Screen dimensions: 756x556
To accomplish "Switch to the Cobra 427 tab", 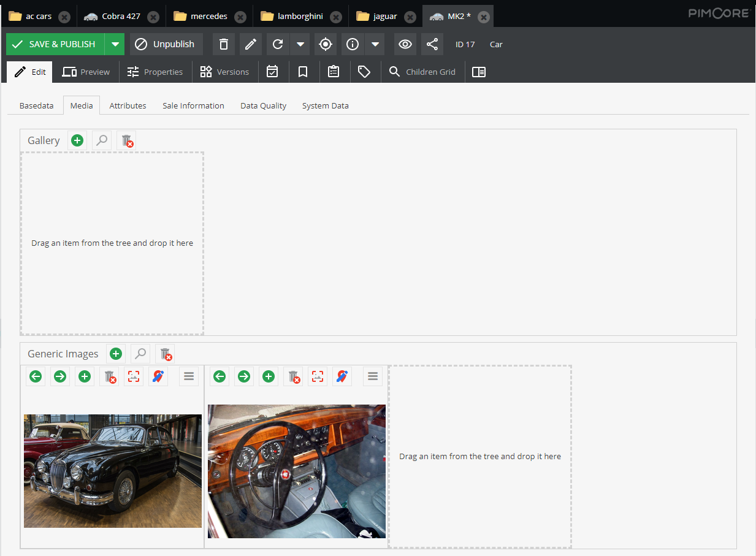I will click(121, 17).
